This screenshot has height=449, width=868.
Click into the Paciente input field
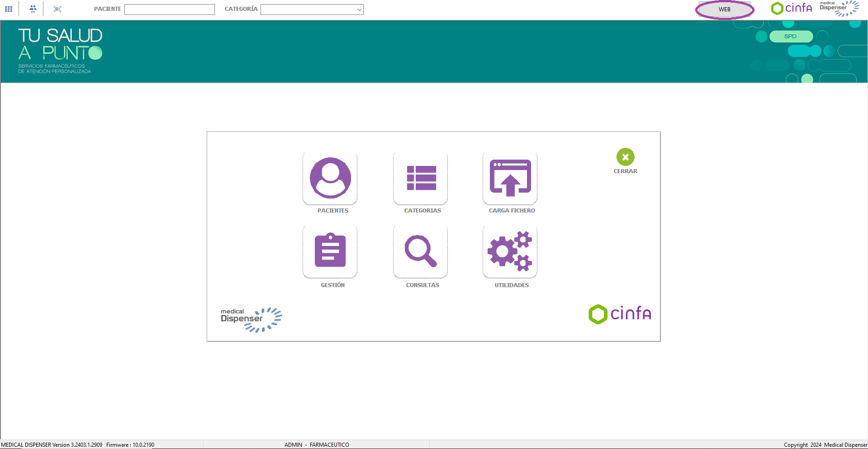pyautogui.click(x=170, y=9)
